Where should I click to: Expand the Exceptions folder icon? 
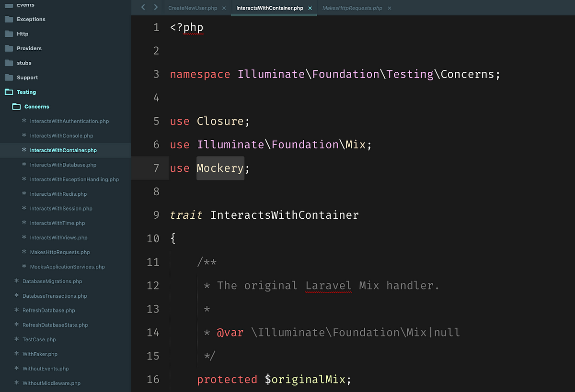coord(9,19)
